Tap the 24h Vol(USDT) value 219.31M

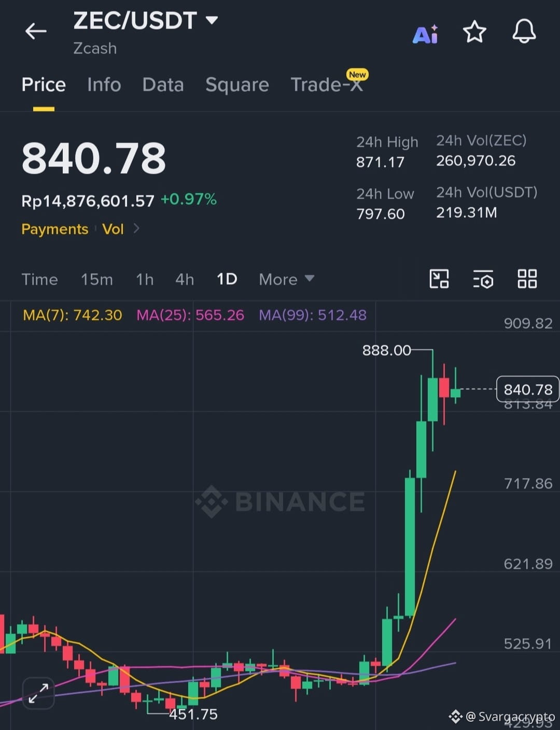pyautogui.click(x=466, y=213)
